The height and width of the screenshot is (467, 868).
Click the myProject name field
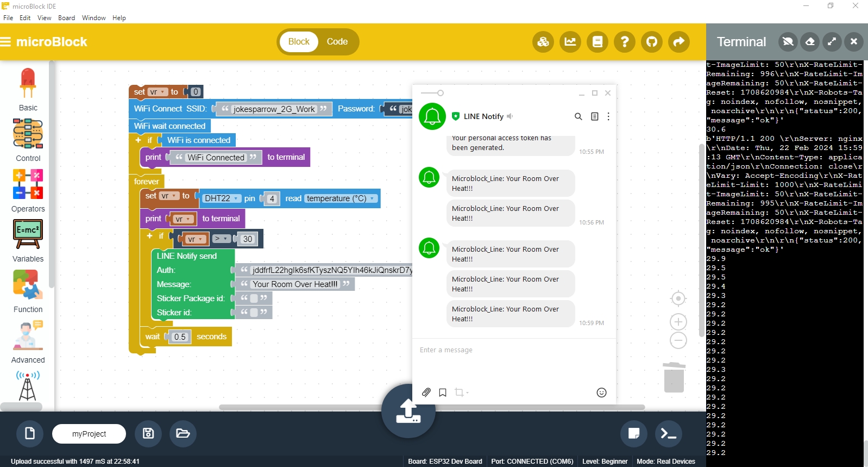pos(89,434)
